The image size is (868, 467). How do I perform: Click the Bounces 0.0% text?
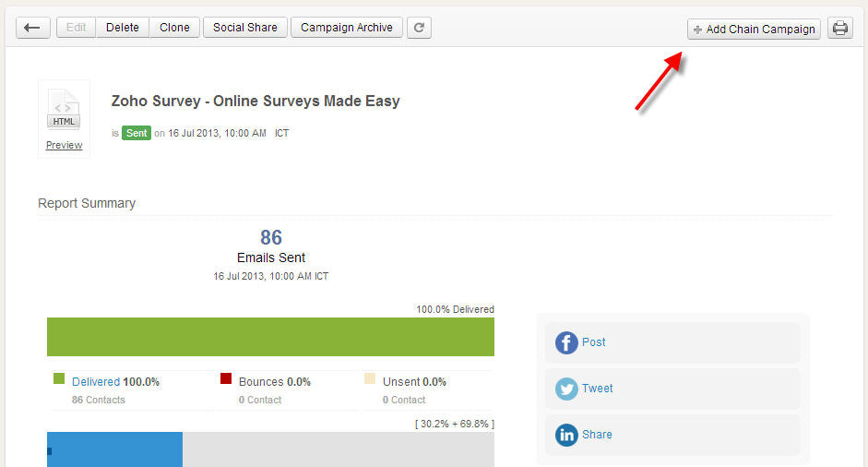coord(275,382)
